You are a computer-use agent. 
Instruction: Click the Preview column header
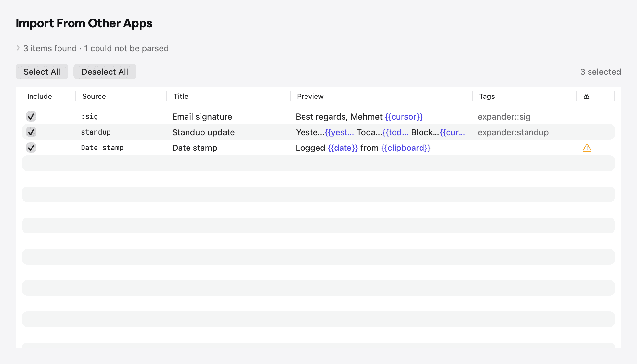click(310, 96)
